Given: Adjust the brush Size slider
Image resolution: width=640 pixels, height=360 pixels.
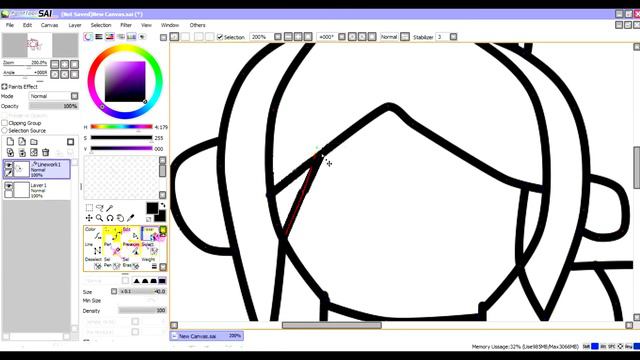Looking at the screenshot, I should pyautogui.click(x=142, y=291).
